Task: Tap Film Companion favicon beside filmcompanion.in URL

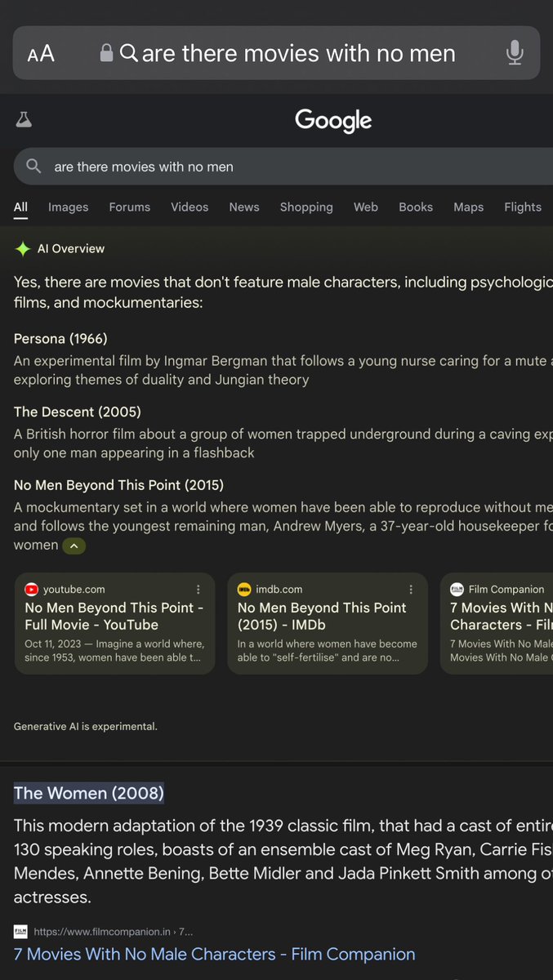Action: point(20,931)
